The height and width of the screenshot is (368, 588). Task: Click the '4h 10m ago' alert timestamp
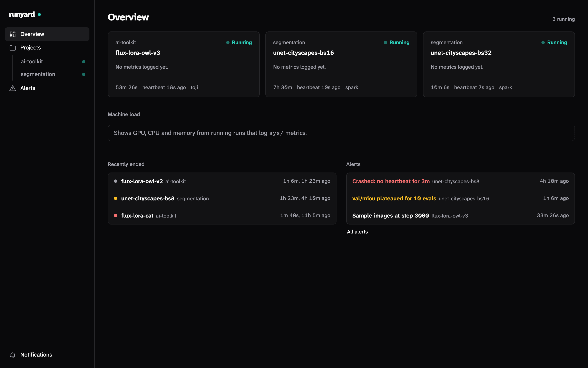coord(554,181)
